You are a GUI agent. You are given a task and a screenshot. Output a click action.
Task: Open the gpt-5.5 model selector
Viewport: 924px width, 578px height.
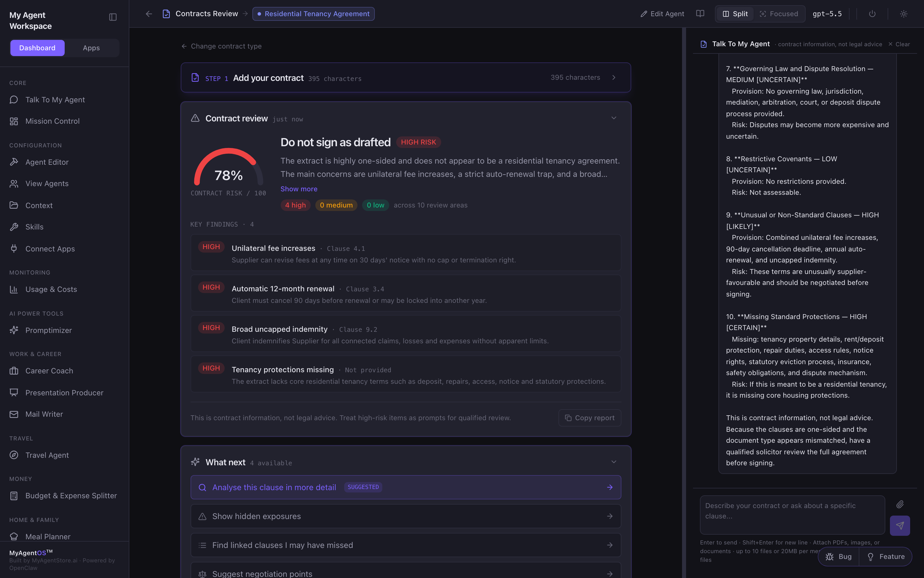827,14
